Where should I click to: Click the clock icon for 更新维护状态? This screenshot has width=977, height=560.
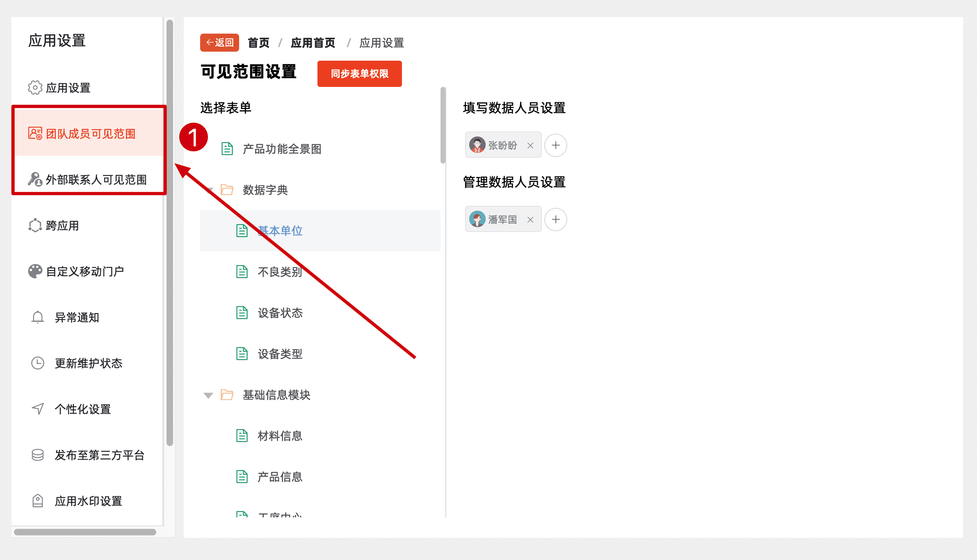(x=38, y=363)
